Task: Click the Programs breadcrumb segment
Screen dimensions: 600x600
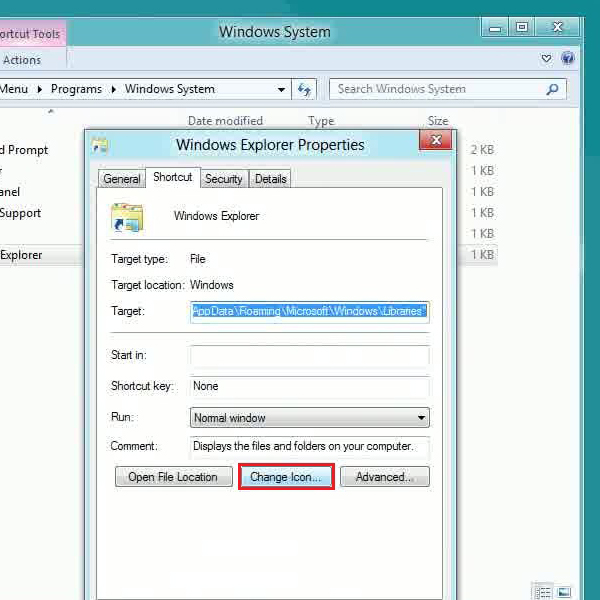Action: click(77, 89)
